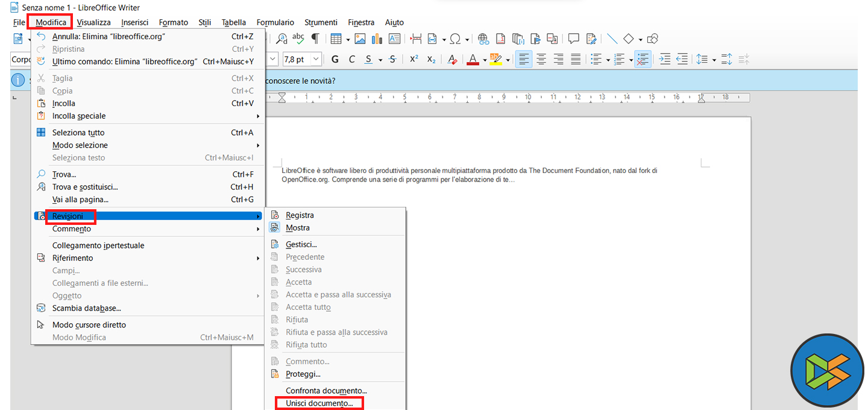Open the Formato menu

[x=173, y=22]
